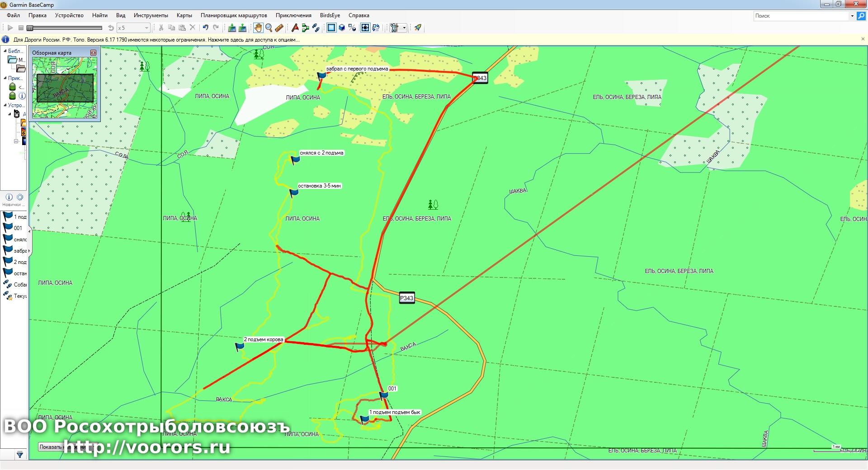Select the Pan hand tool
The image size is (868, 470).
click(258, 28)
